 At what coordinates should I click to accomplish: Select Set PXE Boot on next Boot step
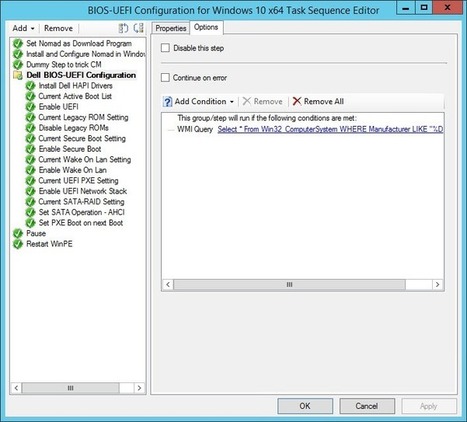[x=81, y=223]
